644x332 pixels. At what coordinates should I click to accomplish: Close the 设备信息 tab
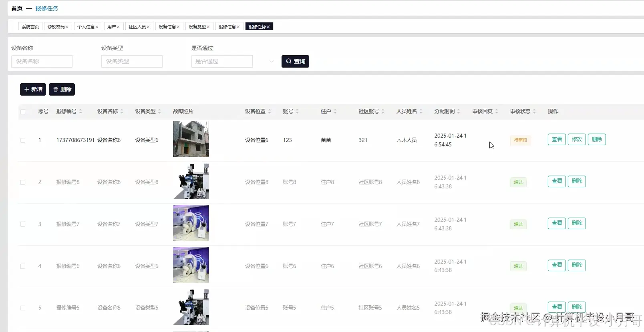(x=178, y=27)
